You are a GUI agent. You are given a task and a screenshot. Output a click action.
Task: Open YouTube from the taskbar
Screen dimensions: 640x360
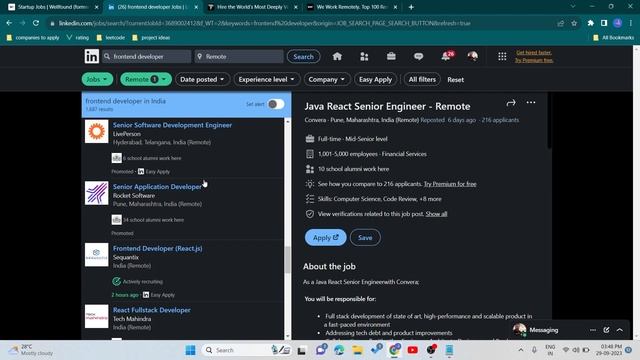(413, 350)
